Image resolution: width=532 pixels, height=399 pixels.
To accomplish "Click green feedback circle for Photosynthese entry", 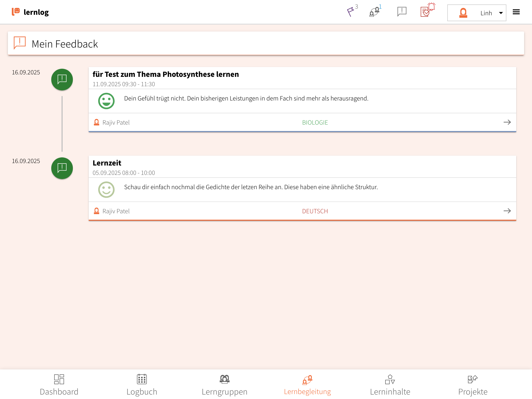I will [62, 80].
